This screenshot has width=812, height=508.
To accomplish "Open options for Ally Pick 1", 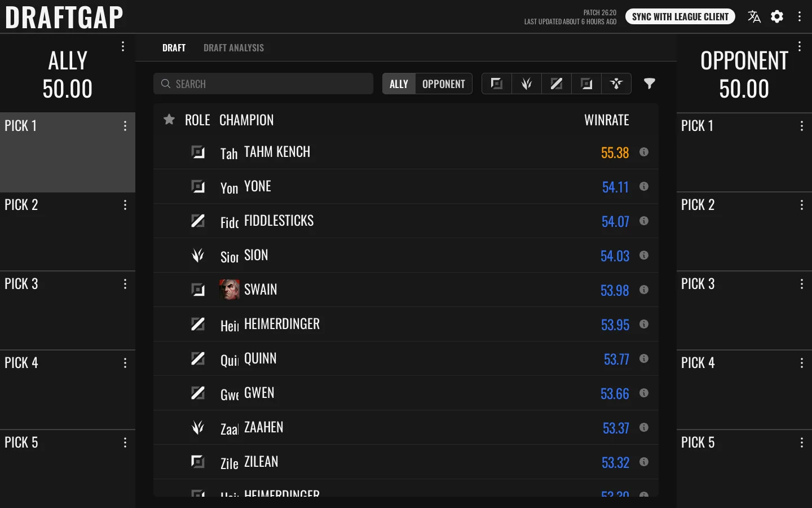I will pos(125,126).
